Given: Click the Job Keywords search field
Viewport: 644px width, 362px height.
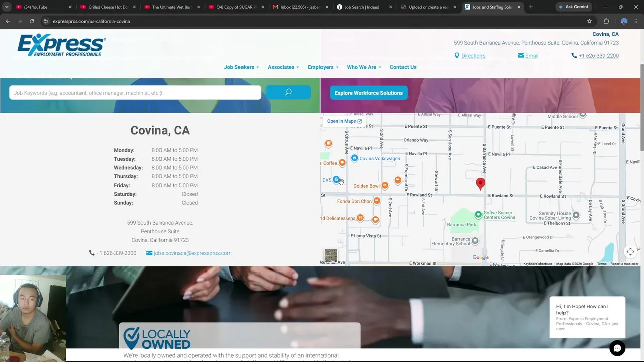Looking at the screenshot, I should tap(135, 93).
